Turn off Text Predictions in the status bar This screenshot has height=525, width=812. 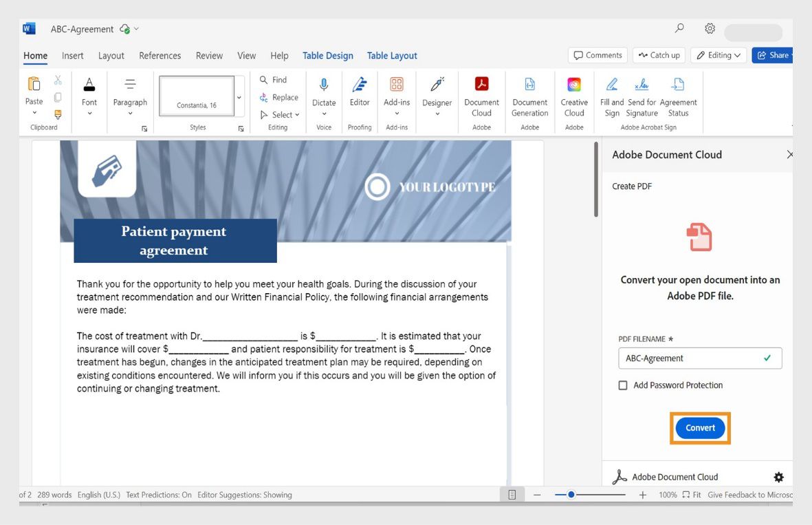159,494
